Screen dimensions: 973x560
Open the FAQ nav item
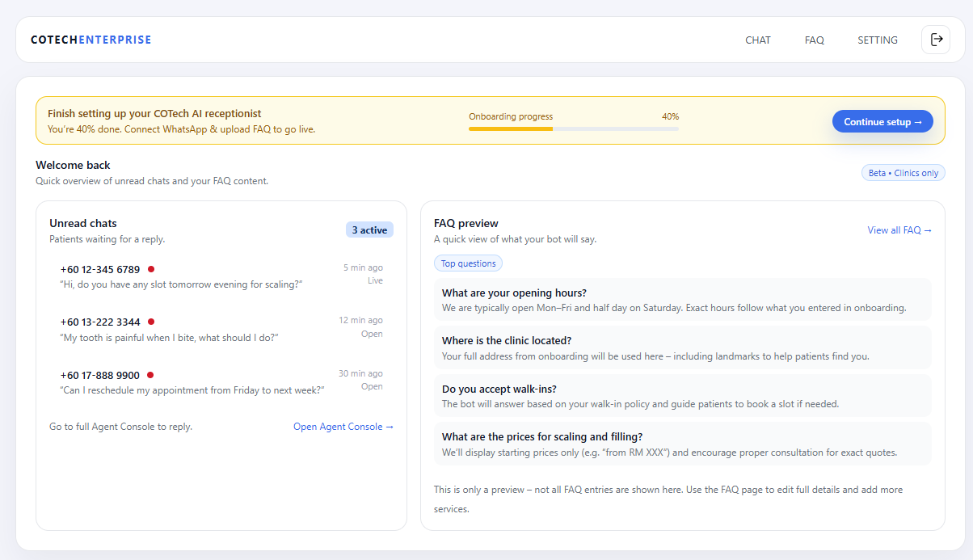coord(815,40)
